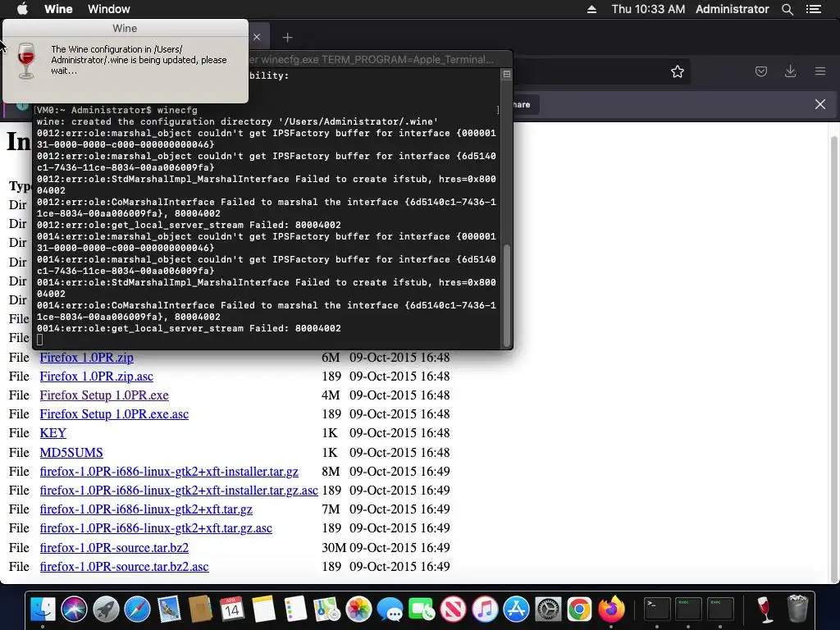Open firefox-1.0PR-i686-linux-gtk2+xft.tar.gz.asc link
The height and width of the screenshot is (630, 840).
(x=156, y=528)
